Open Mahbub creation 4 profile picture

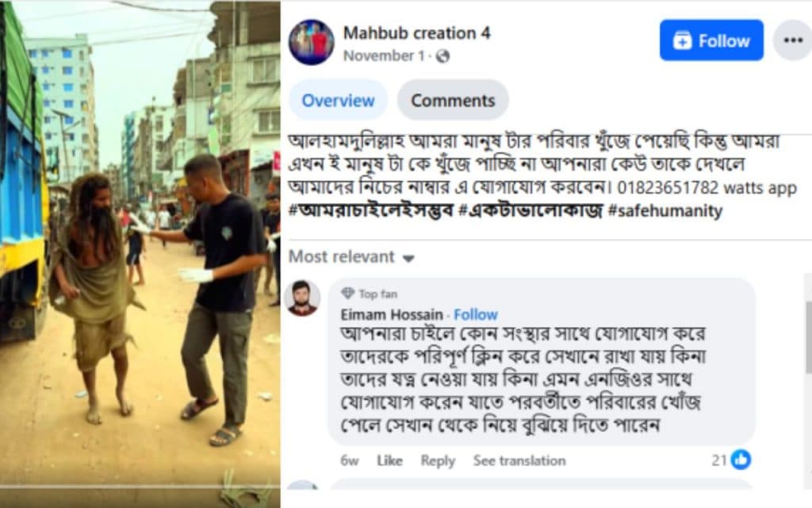[311, 42]
